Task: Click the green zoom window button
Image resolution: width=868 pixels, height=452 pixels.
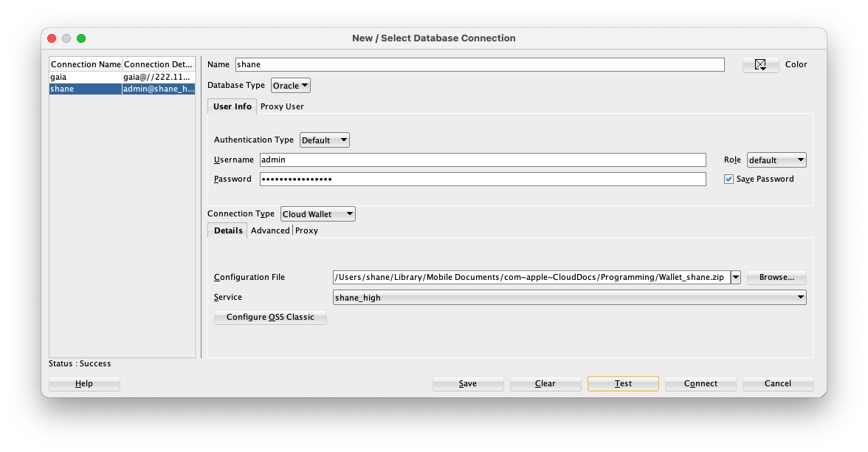Action: click(81, 38)
